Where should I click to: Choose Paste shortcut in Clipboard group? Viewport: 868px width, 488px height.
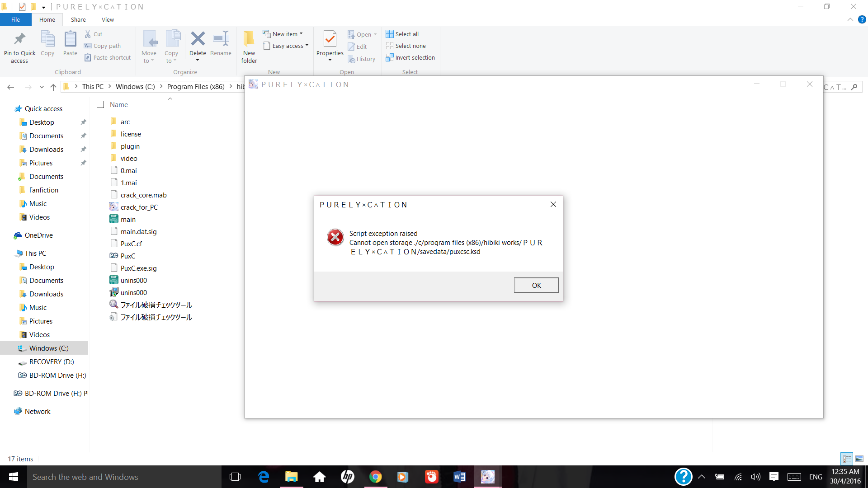tap(108, 57)
